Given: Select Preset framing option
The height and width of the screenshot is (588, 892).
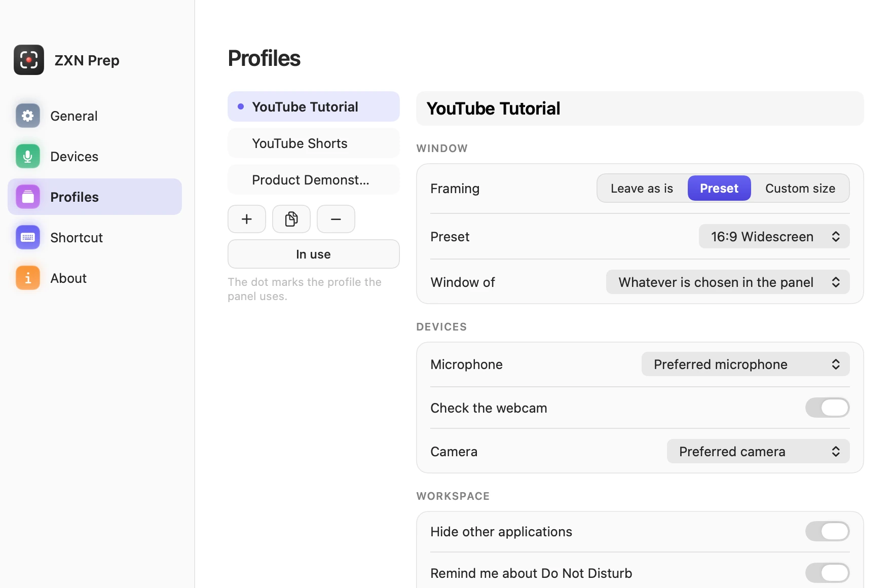Looking at the screenshot, I should [719, 188].
